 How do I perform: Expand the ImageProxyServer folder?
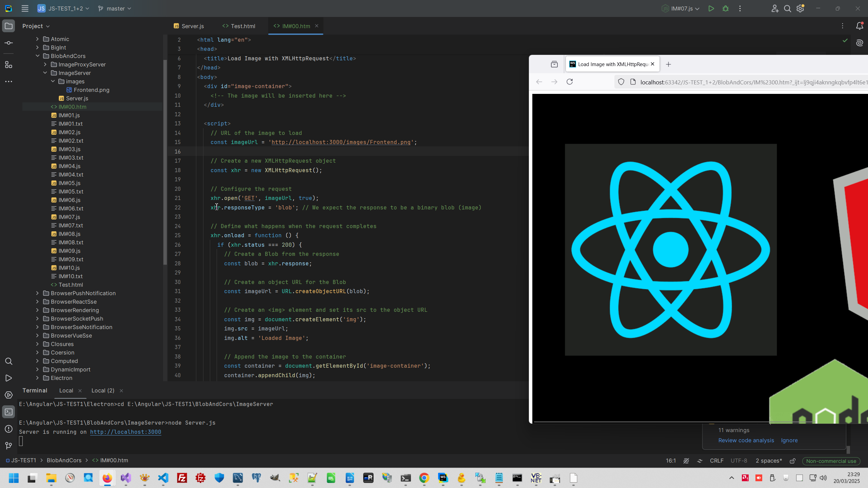[x=45, y=64]
